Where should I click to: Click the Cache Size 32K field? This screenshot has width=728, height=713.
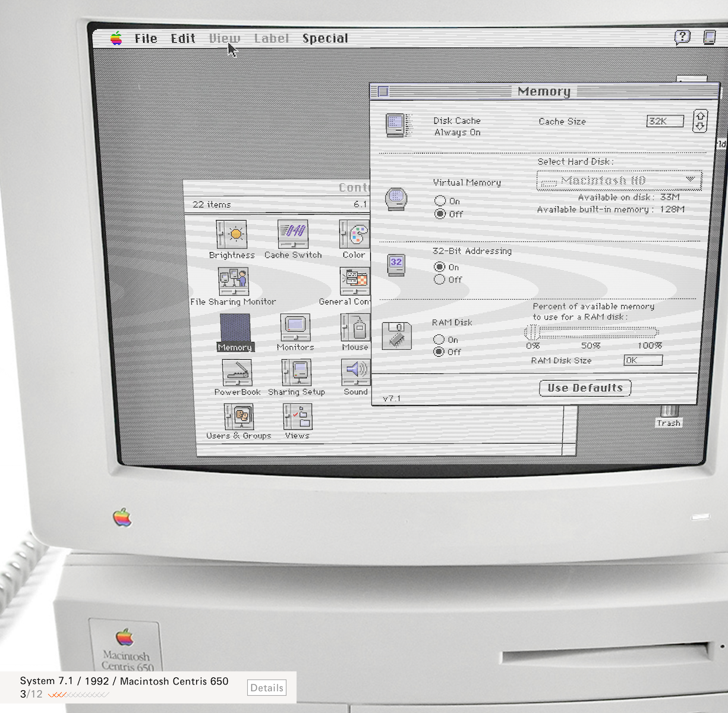pos(665,121)
